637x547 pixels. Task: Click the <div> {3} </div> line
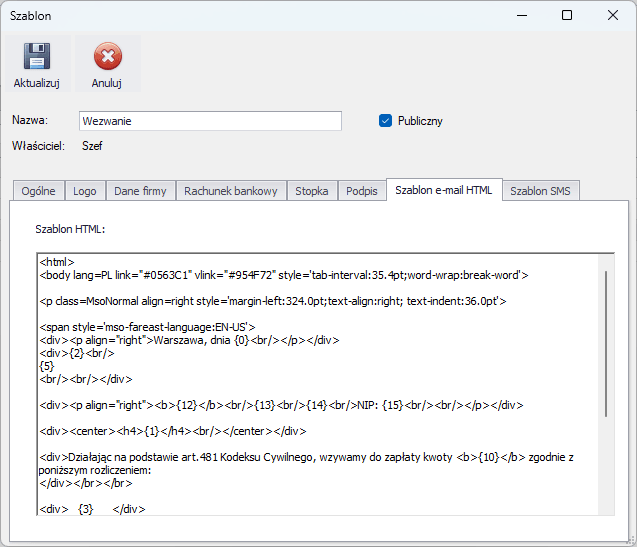[92, 509]
